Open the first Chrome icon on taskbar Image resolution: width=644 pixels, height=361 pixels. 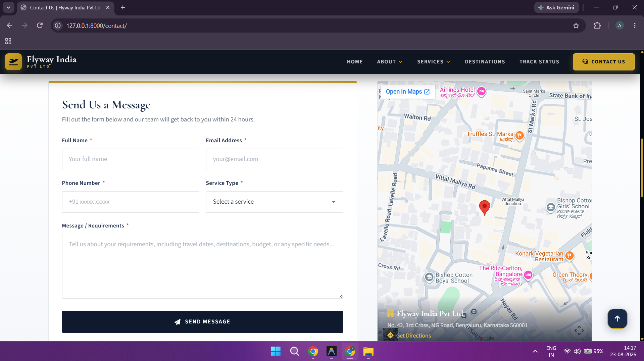[313, 351]
